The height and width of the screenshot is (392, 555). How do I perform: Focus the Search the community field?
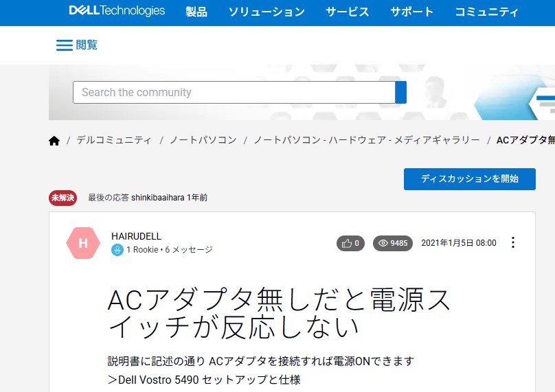tap(234, 92)
